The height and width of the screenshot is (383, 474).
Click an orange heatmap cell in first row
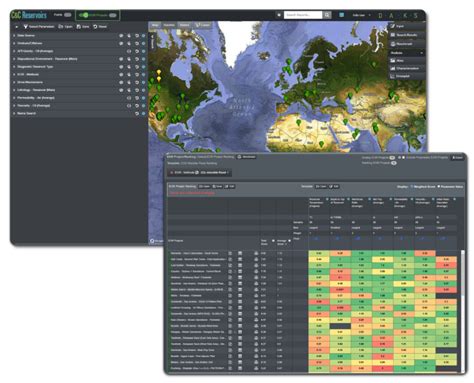[340, 253]
